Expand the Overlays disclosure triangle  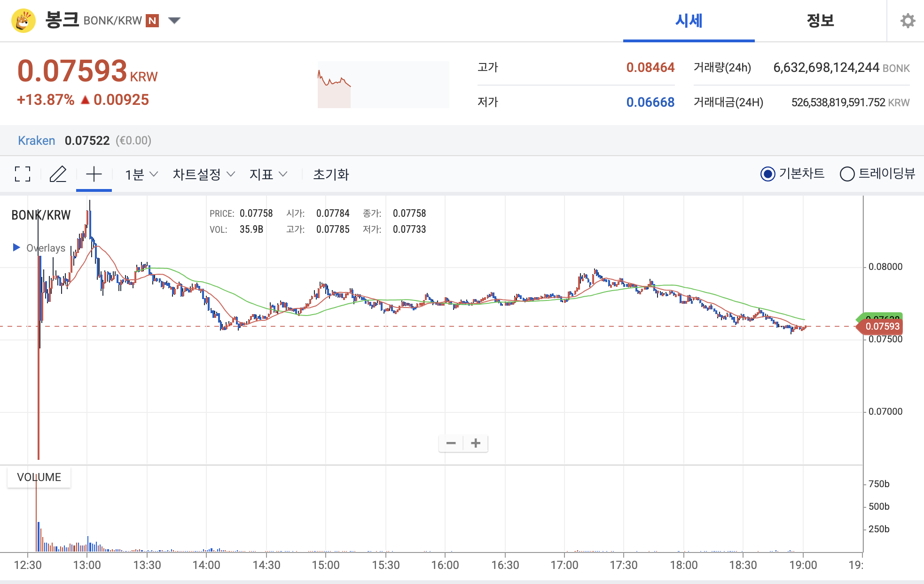(16, 247)
